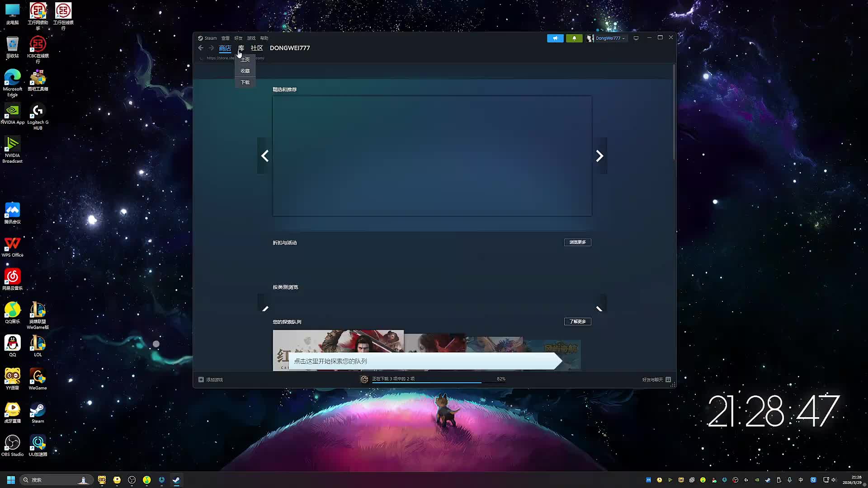Switch to the 社区 tab
The image size is (868, 488).
256,48
